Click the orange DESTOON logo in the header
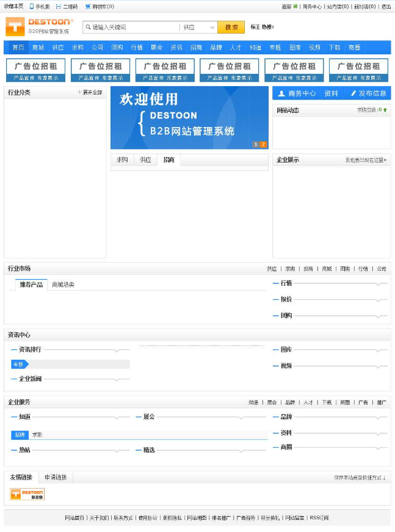This screenshot has height=532, width=395. click(39, 26)
